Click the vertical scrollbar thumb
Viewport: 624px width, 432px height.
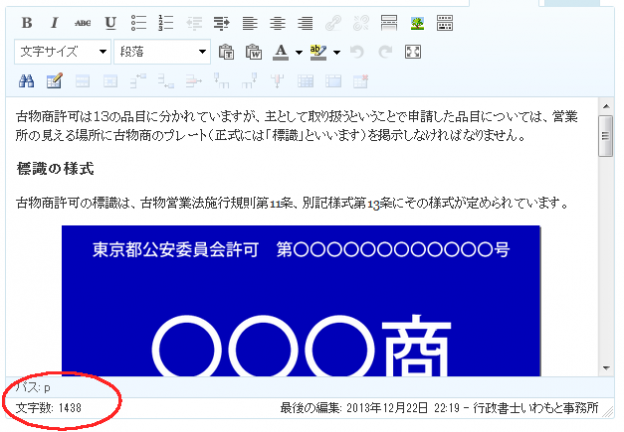[606, 136]
